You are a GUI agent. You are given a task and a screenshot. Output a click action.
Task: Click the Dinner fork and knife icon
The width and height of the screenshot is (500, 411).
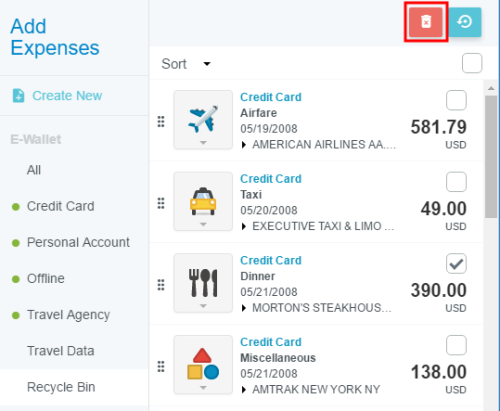tap(203, 283)
